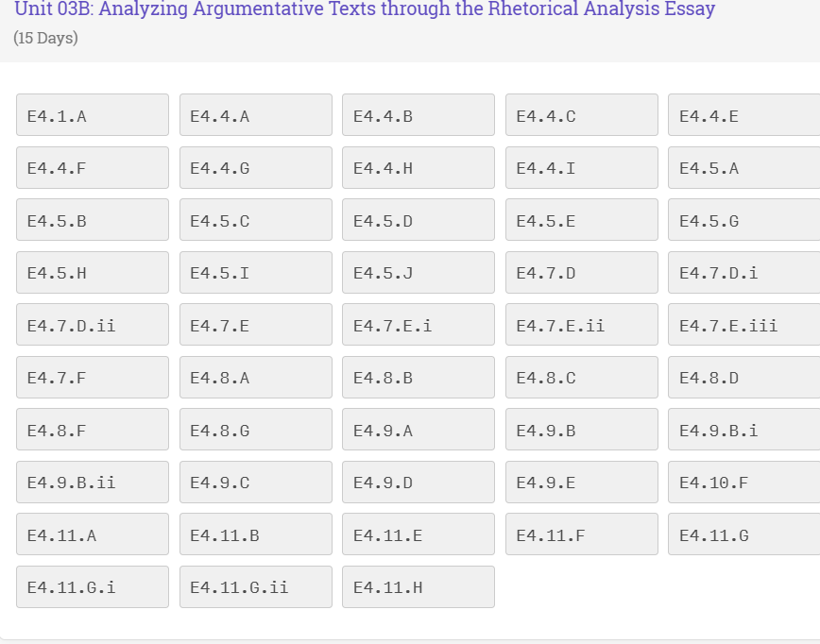The image size is (820, 644).
Task: Open standard E4.9.B.ii
Action: 93,483
